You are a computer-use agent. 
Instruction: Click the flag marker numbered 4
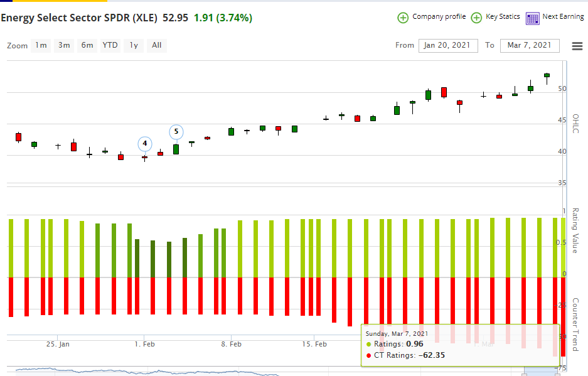145,143
